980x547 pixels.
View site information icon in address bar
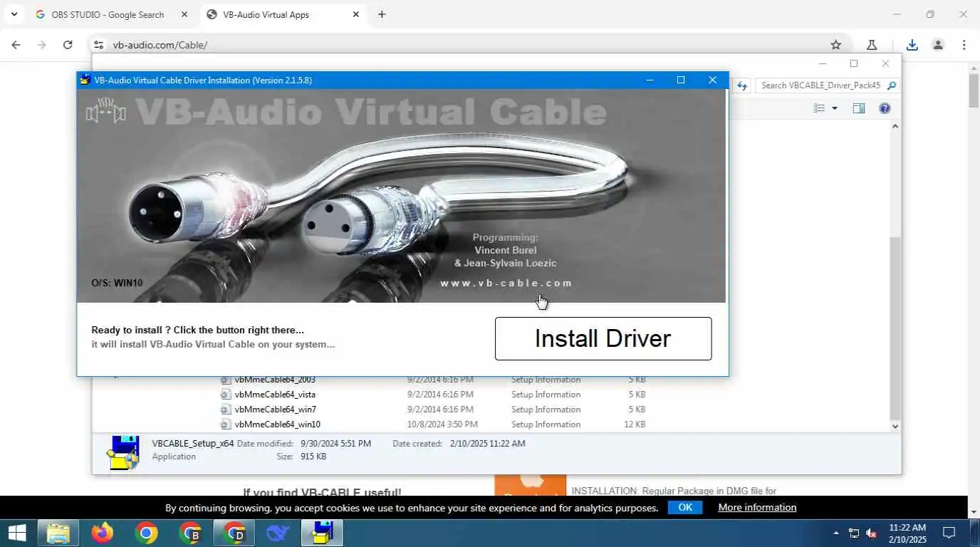(x=99, y=45)
